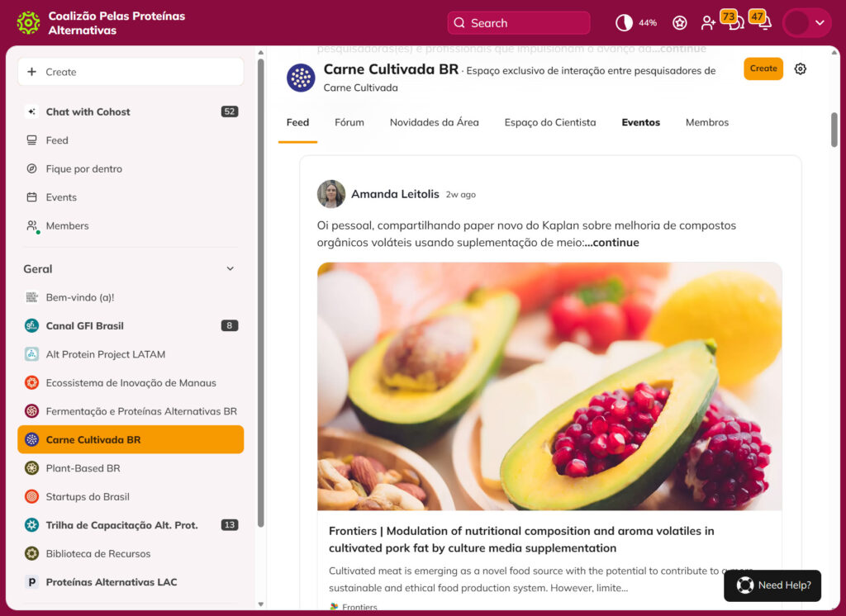Click the main content vertical scrollbar
This screenshot has height=616, width=846.
coord(834,130)
